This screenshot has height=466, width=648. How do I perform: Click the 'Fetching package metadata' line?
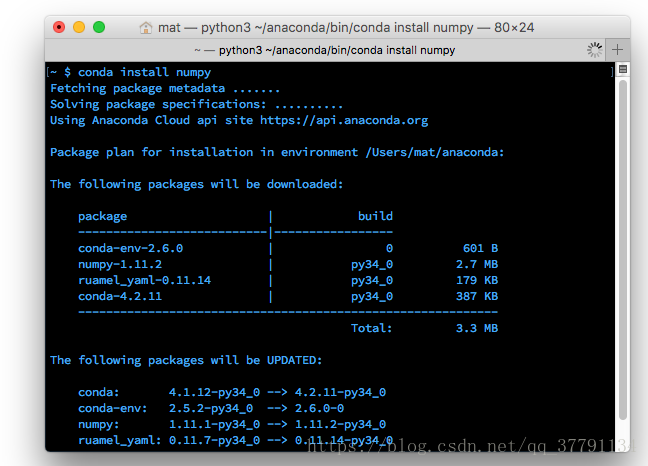(x=165, y=88)
